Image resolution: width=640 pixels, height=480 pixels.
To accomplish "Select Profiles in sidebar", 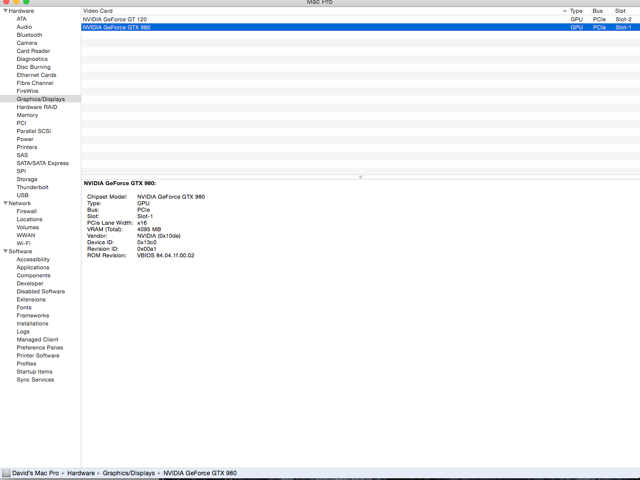I will click(x=26, y=363).
